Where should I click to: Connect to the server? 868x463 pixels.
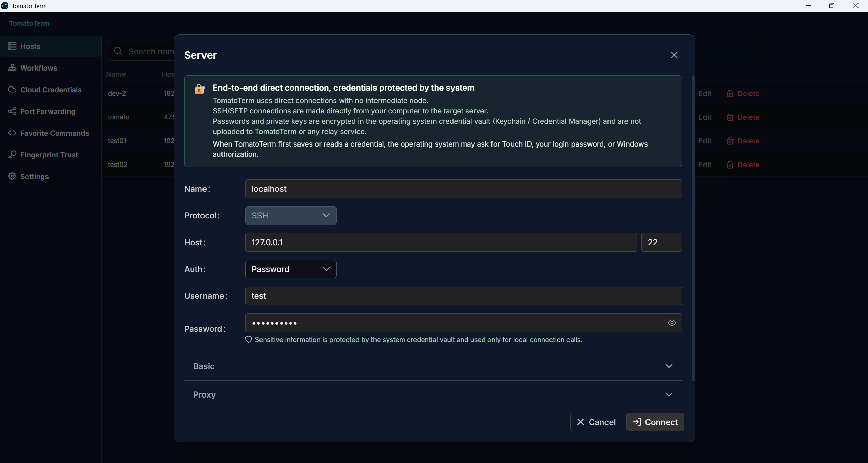tap(655, 422)
